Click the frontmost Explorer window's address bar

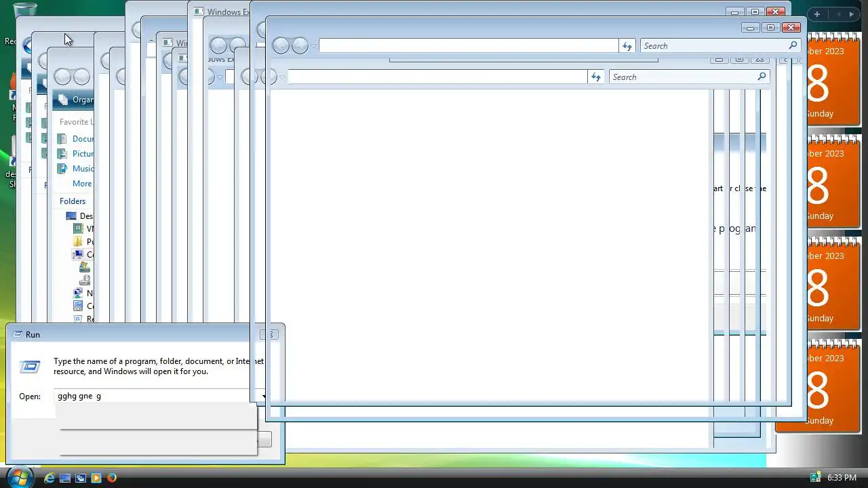(469, 45)
